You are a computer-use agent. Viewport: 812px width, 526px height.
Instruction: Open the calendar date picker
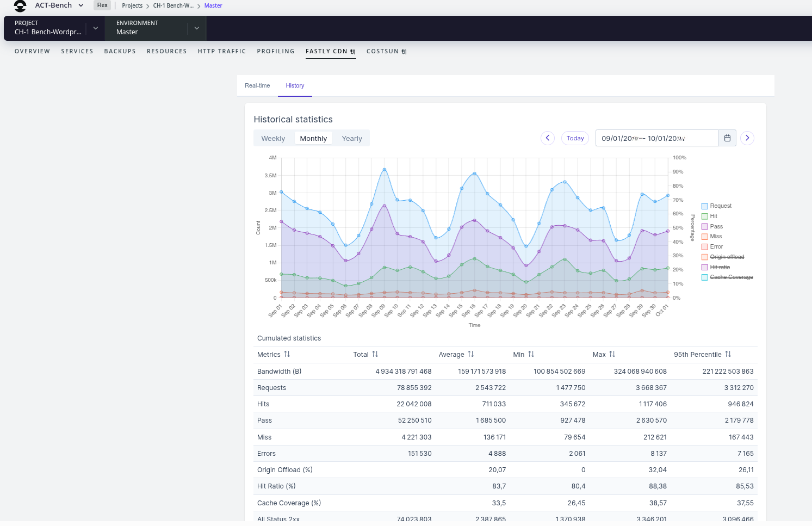727,138
